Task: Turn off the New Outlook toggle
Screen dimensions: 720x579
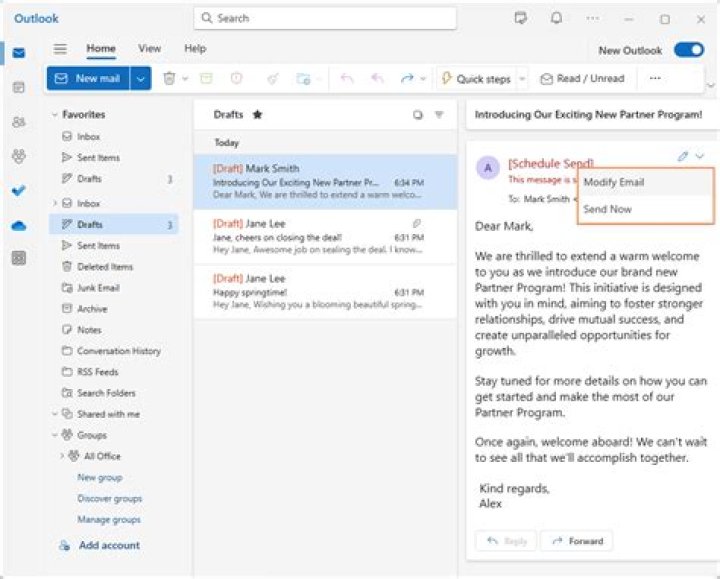Action: (689, 50)
